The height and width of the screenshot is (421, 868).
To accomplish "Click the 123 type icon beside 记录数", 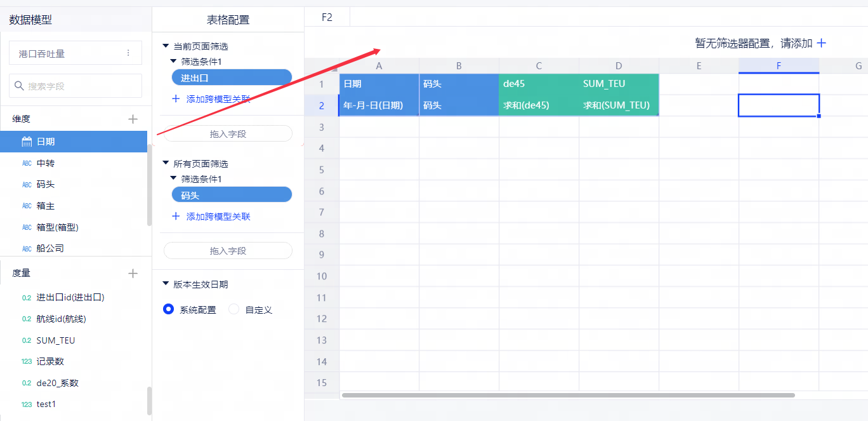I will pos(27,361).
